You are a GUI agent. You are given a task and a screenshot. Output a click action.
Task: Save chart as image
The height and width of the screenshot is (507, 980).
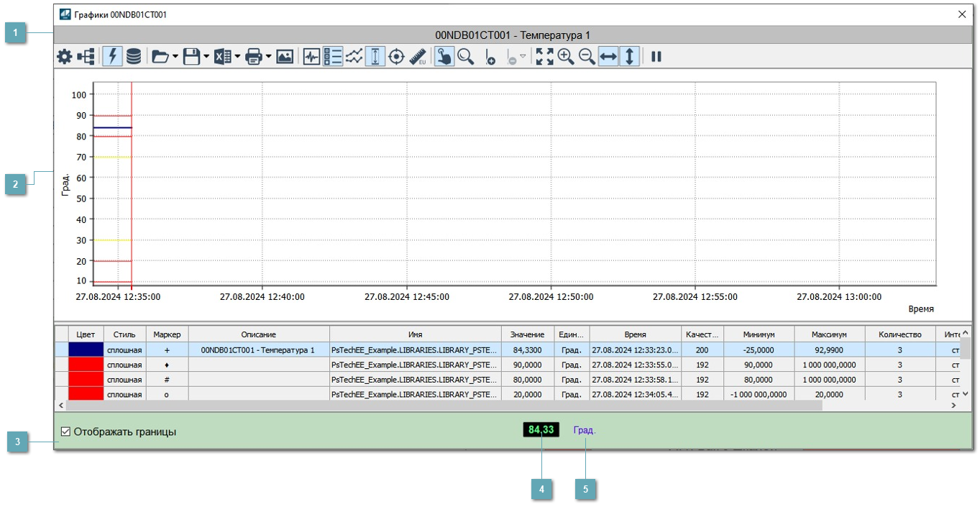(x=285, y=57)
